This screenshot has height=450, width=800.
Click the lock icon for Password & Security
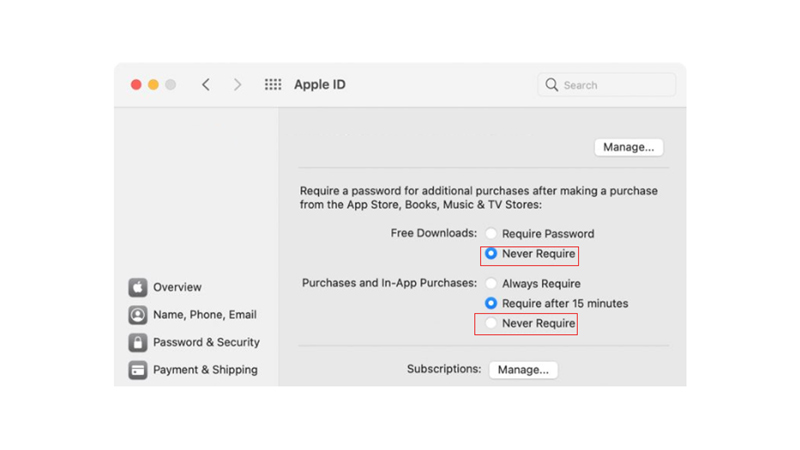(138, 342)
